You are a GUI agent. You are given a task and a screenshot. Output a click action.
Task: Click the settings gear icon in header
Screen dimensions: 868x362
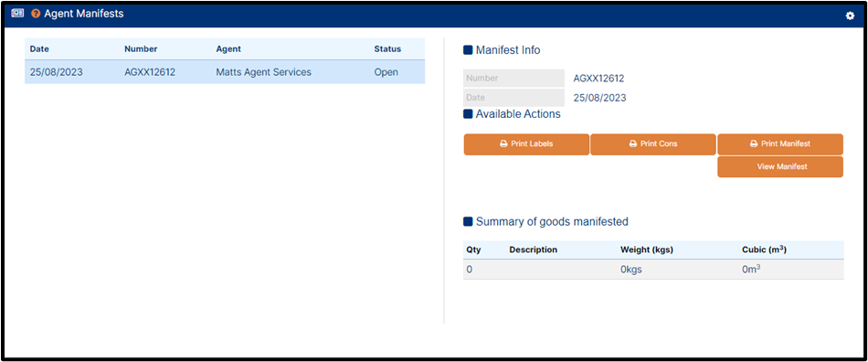[x=850, y=16]
